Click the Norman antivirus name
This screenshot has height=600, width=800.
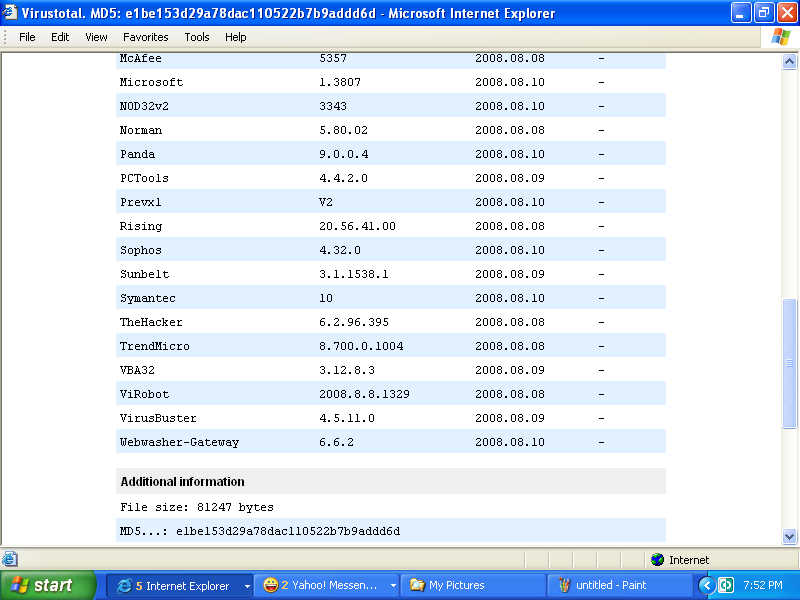coord(141,130)
